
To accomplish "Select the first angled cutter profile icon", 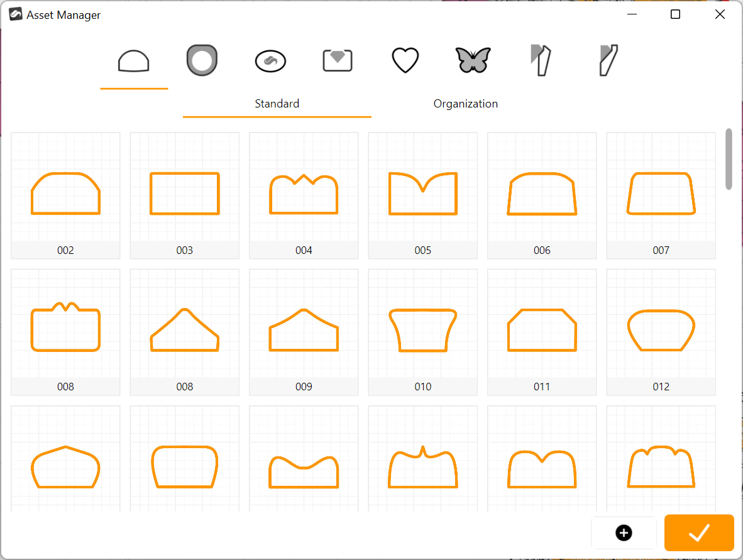I will coord(540,61).
